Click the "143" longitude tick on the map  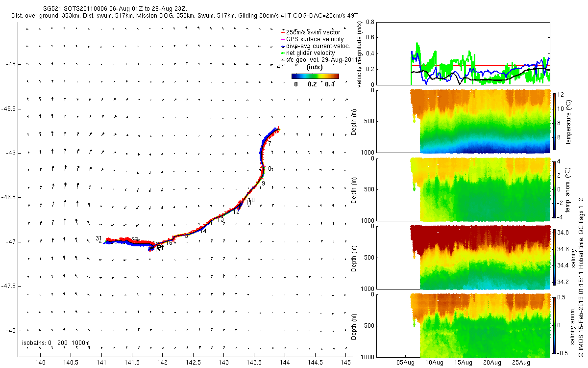223,363
